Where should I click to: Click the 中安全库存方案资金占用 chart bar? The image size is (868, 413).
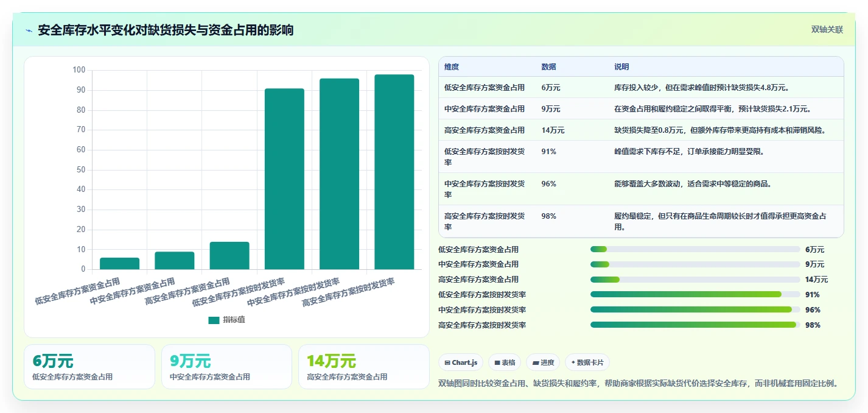coord(174,260)
